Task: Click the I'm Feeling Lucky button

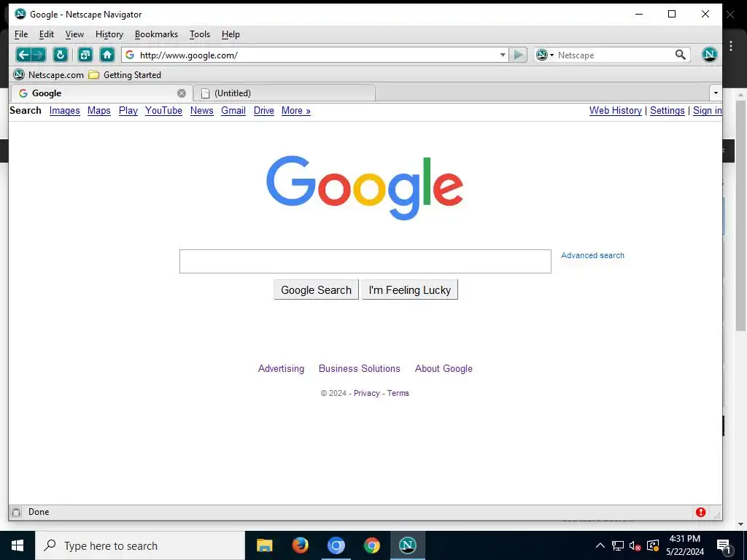Action: [x=410, y=289]
